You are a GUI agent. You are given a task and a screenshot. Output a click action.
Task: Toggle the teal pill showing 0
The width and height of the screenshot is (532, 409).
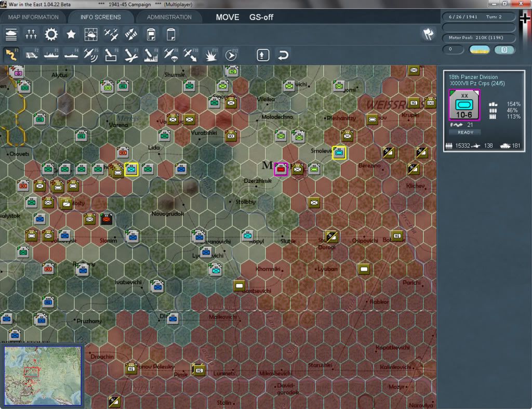(504, 49)
